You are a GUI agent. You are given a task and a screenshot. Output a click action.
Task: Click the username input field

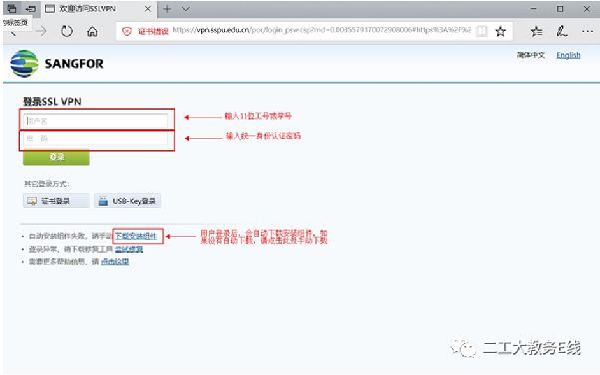pyautogui.click(x=96, y=121)
